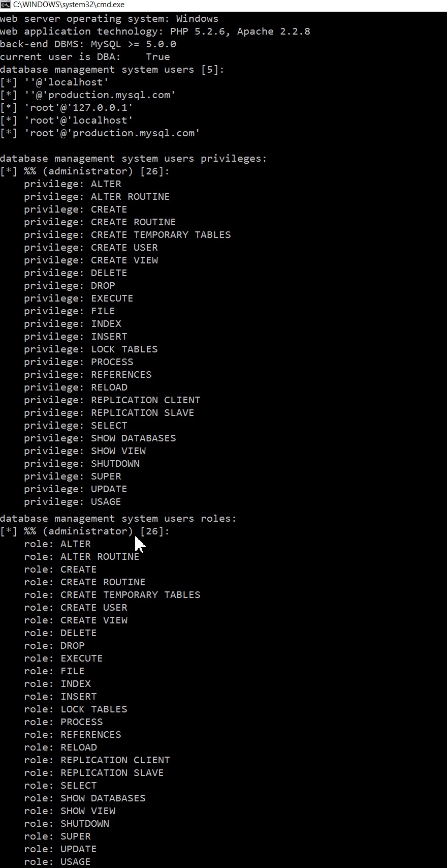The image size is (447, 868).
Task: Click the 'privilege: FILE' line
Action: pos(69,311)
